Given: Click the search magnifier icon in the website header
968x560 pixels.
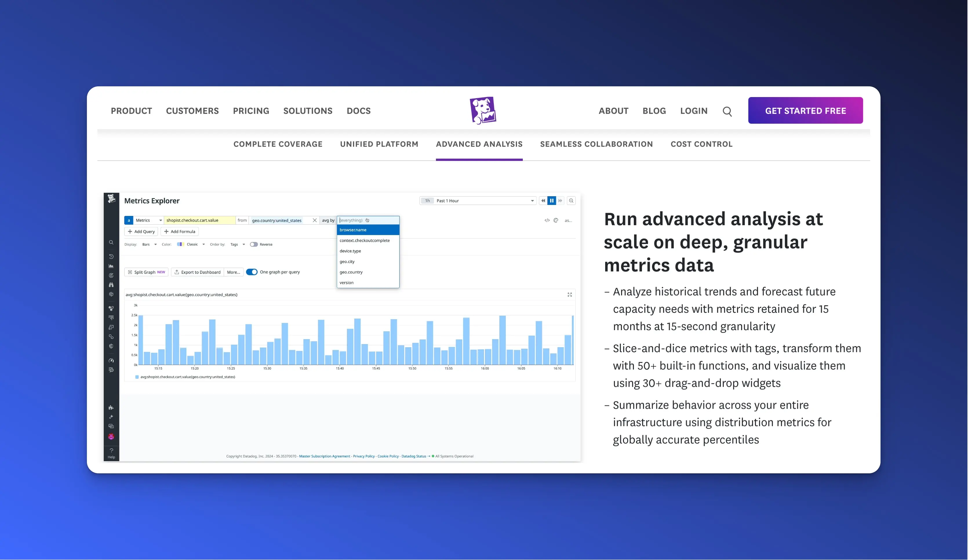Looking at the screenshot, I should [727, 111].
